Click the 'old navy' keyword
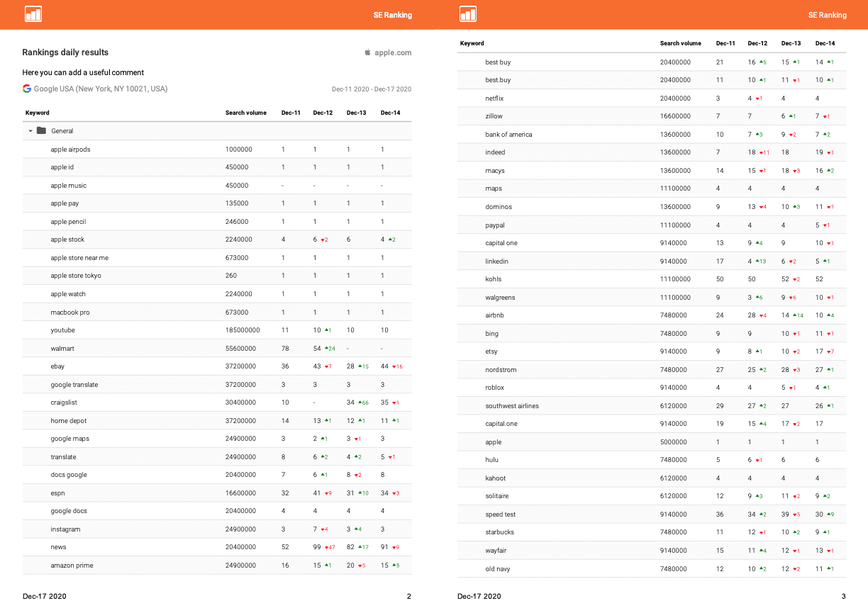Image resolution: width=868 pixels, height=613 pixels. pos(498,569)
